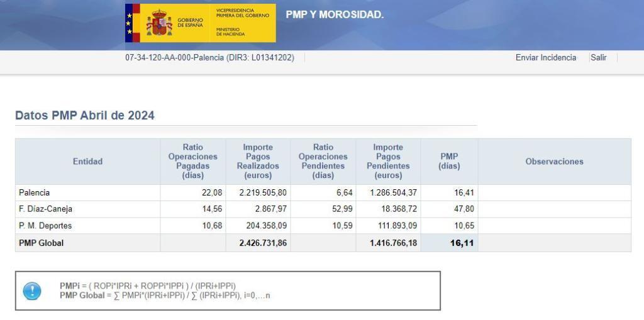Click the Ratio Operaciones Pendientes column header

pyautogui.click(x=323, y=162)
